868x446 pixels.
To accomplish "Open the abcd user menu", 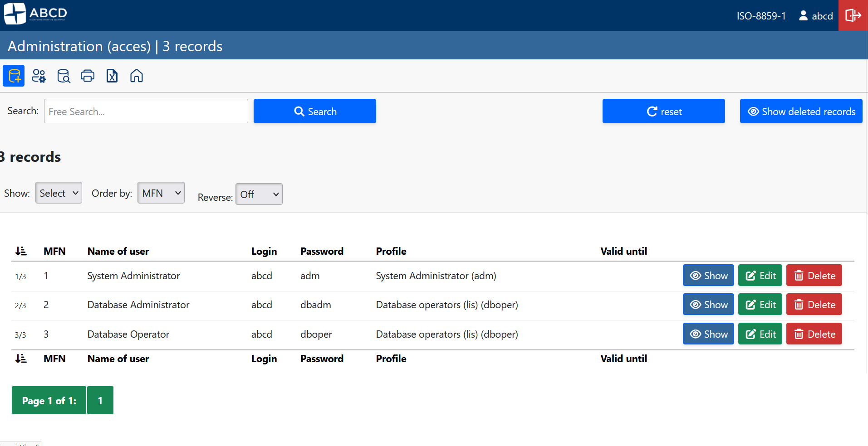I will pyautogui.click(x=816, y=16).
